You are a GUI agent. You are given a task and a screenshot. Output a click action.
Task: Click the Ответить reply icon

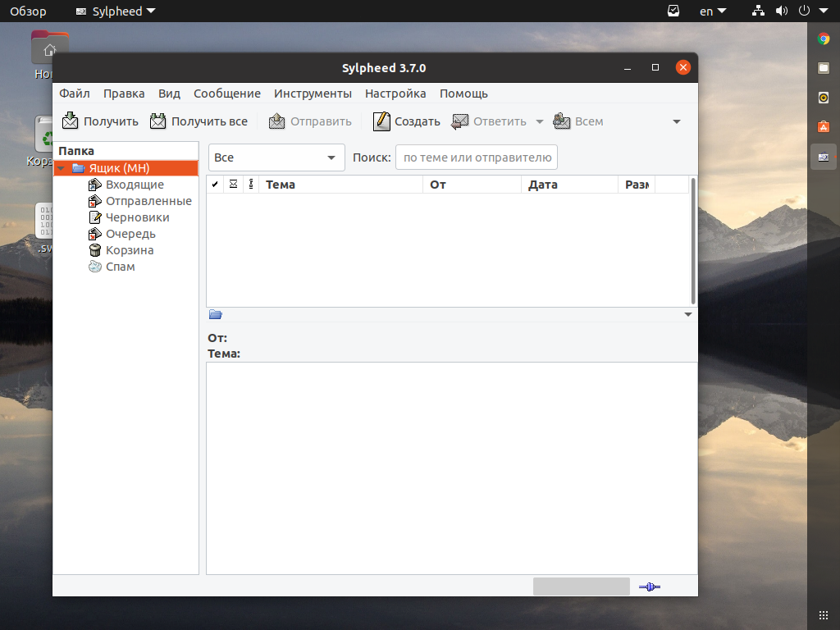point(459,121)
